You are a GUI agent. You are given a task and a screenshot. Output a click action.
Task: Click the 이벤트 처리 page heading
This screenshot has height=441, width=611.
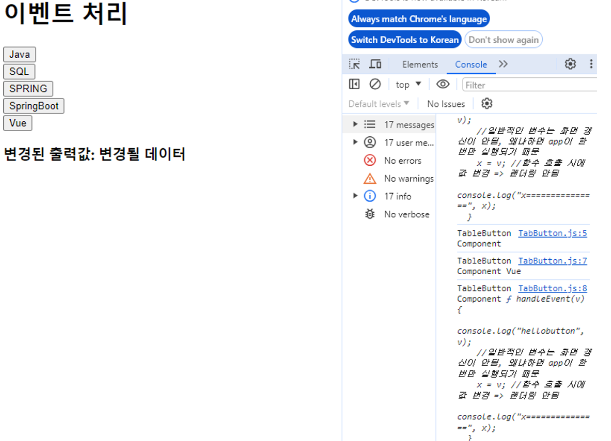tap(65, 13)
